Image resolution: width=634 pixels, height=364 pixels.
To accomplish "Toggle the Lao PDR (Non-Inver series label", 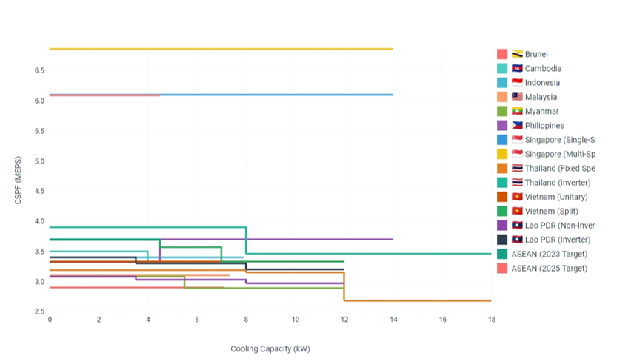I will 560,226.
